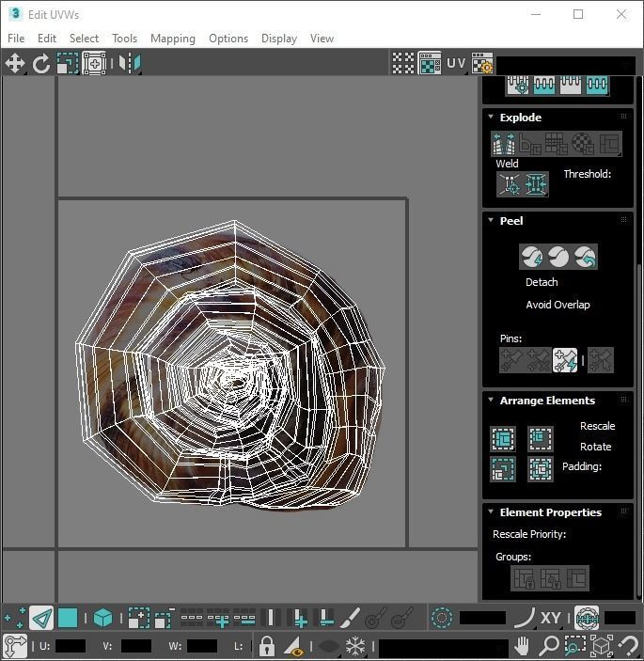This screenshot has width=644, height=661.
Task: Select the Pan hand tool
Action: 522,646
